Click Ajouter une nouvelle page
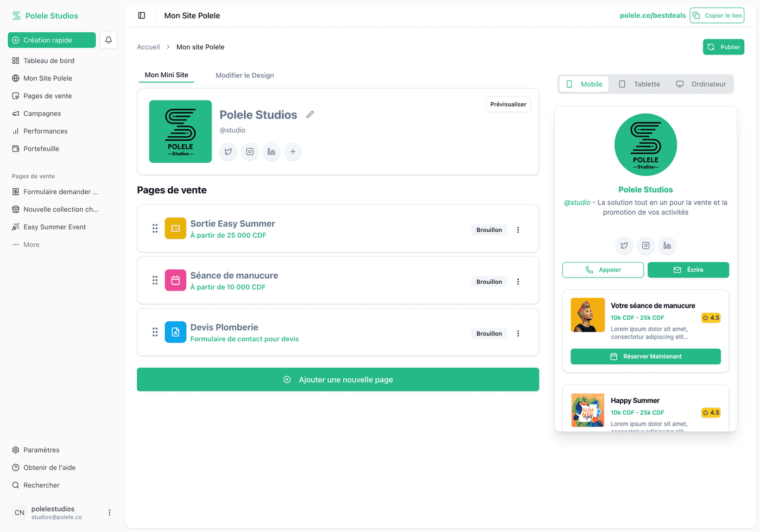 click(338, 379)
